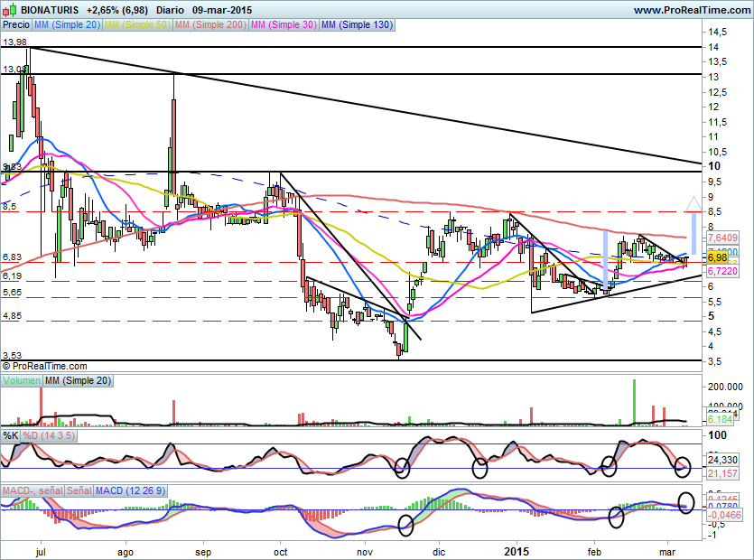Click the 21,157 stochastic value tag
754x560 pixels.
tap(722, 473)
